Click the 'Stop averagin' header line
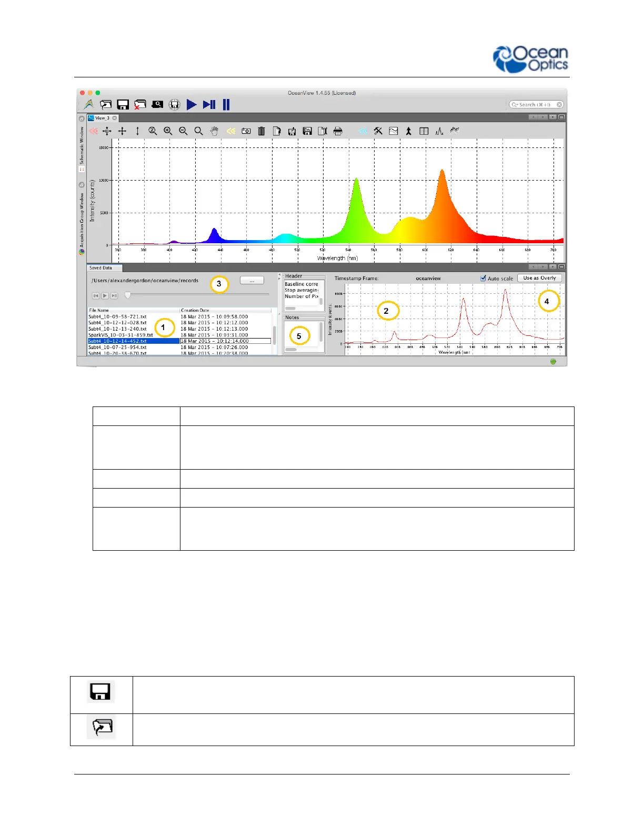644x834 pixels. pyautogui.click(x=301, y=290)
